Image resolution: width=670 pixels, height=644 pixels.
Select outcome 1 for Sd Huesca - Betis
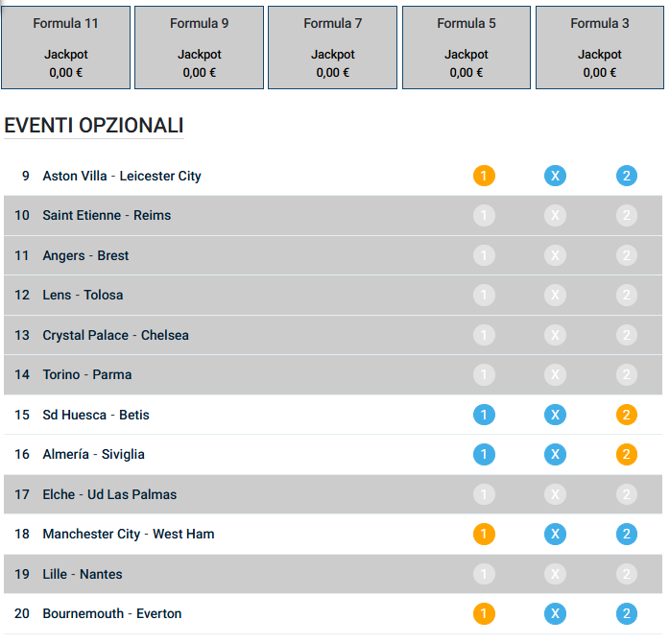point(484,415)
